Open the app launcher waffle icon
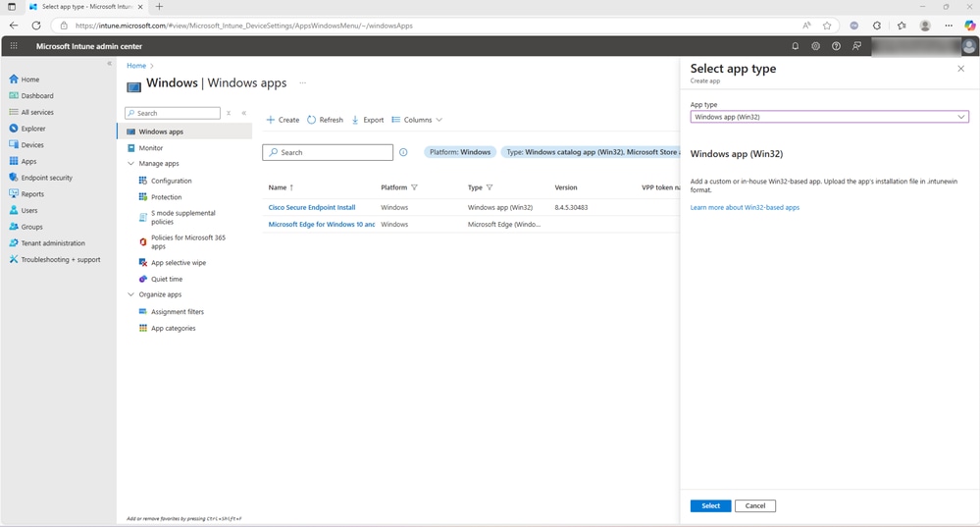This screenshot has height=527, width=980. tap(14, 46)
